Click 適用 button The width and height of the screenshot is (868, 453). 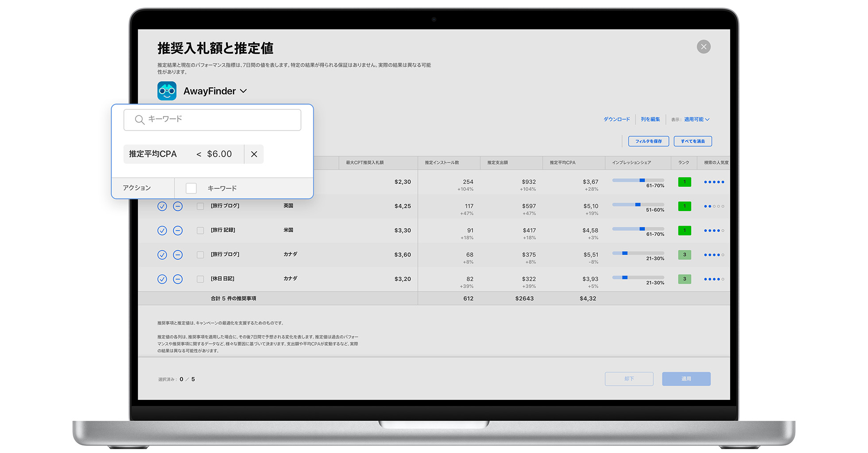click(x=686, y=379)
